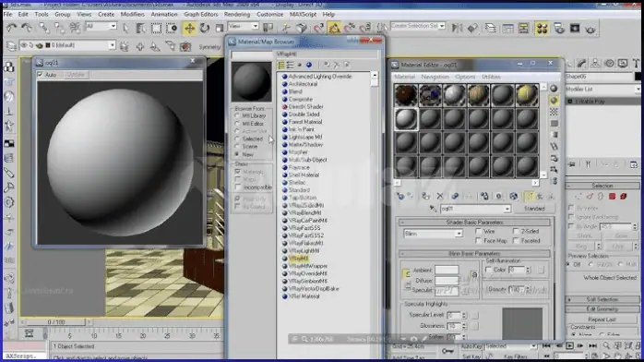Click Assign Material to Selection icon
The image size is (644, 362).
coord(425,197)
